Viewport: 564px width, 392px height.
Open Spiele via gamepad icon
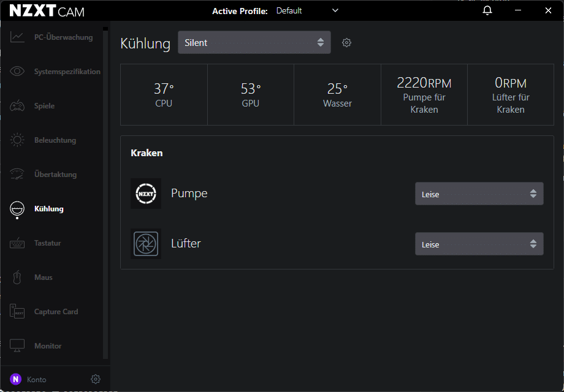[x=17, y=106]
